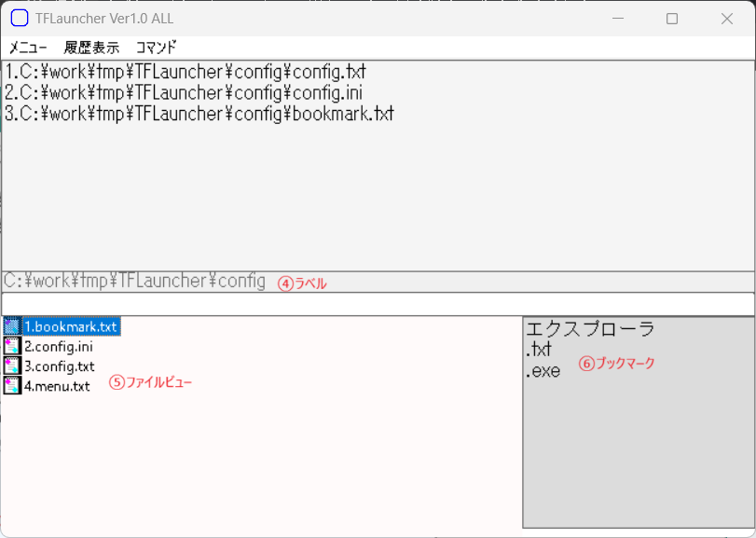Open the メニュー menu
Screen dimensions: 756x538
pyautogui.click(x=28, y=48)
